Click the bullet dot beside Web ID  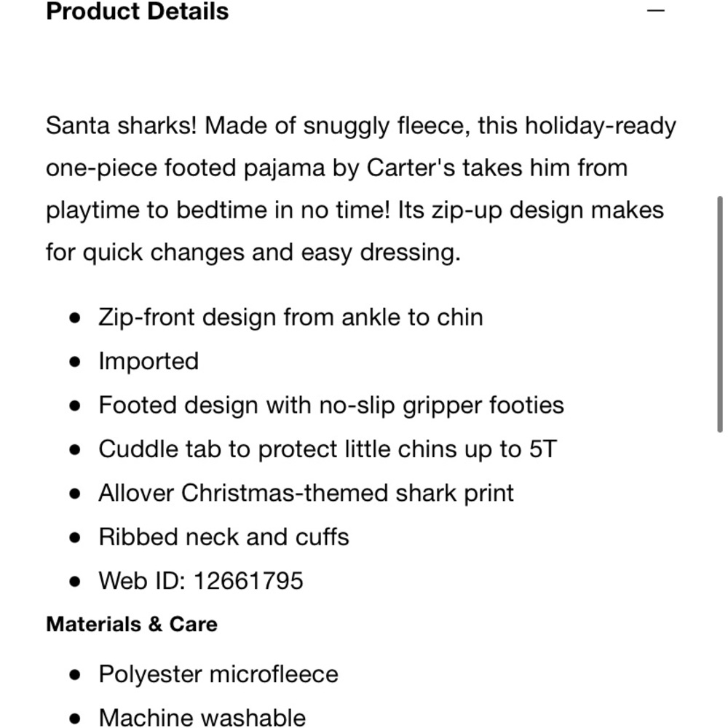[75, 581]
